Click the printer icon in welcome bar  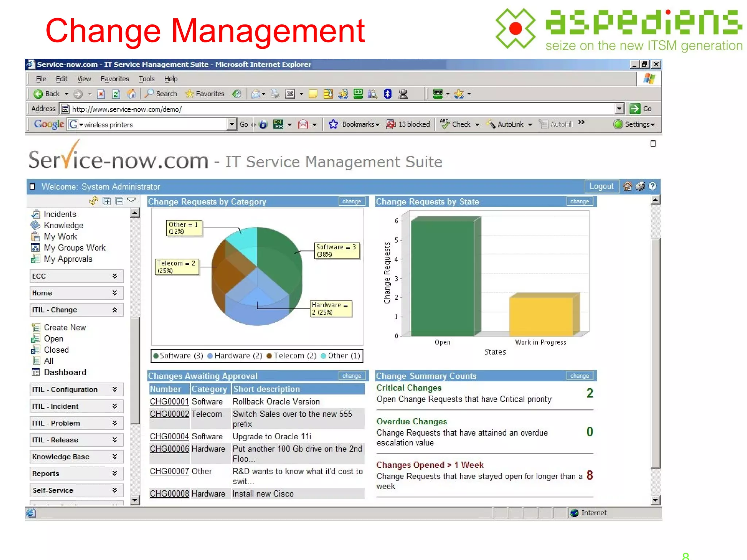[640, 186]
